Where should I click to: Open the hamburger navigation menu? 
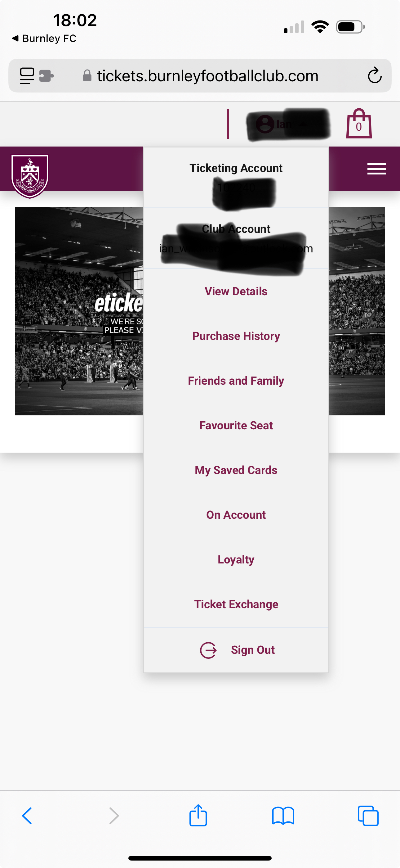click(x=376, y=169)
